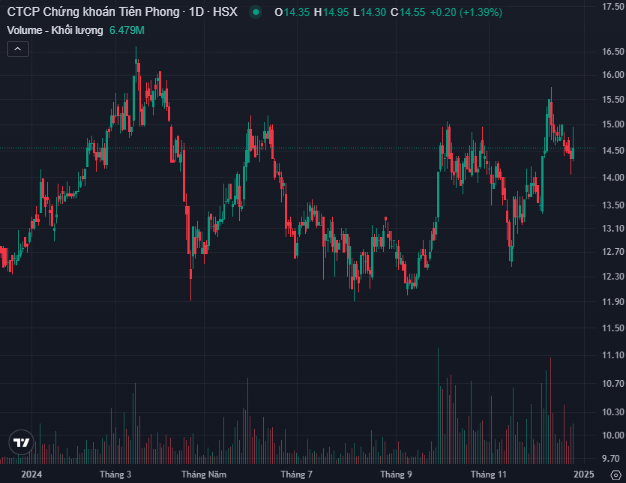
Task: Click the green market status dot
Action: pos(256,12)
